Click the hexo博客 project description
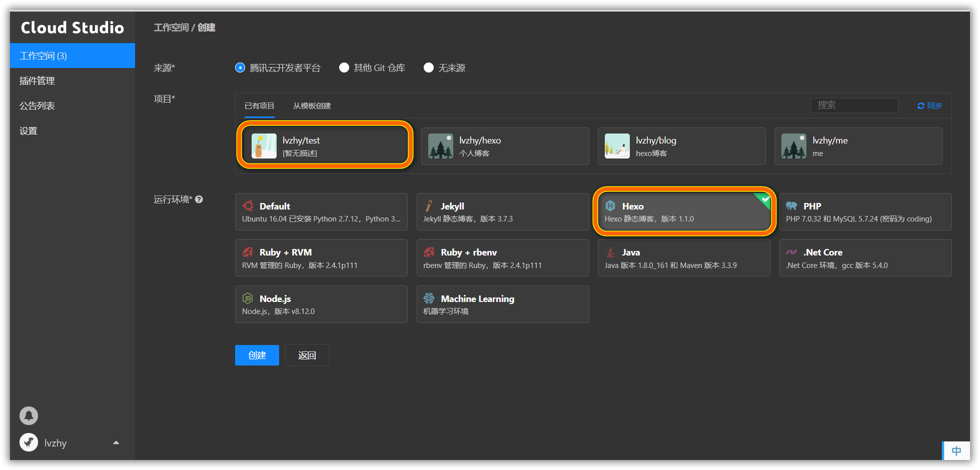 point(651,153)
